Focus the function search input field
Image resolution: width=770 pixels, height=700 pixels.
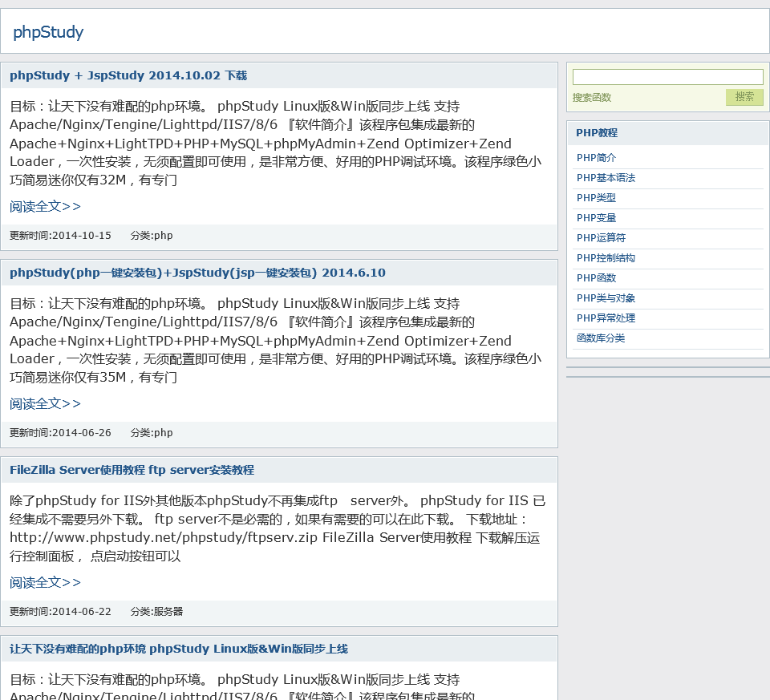[x=668, y=77]
